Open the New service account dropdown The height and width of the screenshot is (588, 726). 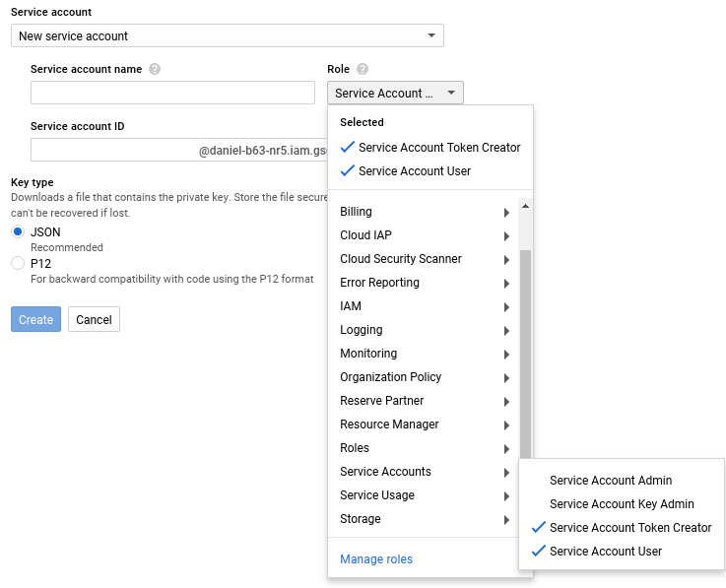coord(227,36)
